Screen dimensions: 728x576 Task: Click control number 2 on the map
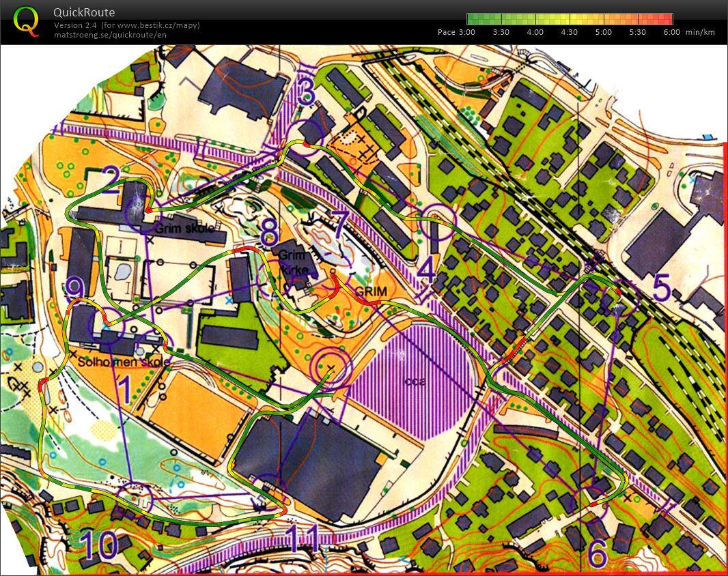point(111,181)
